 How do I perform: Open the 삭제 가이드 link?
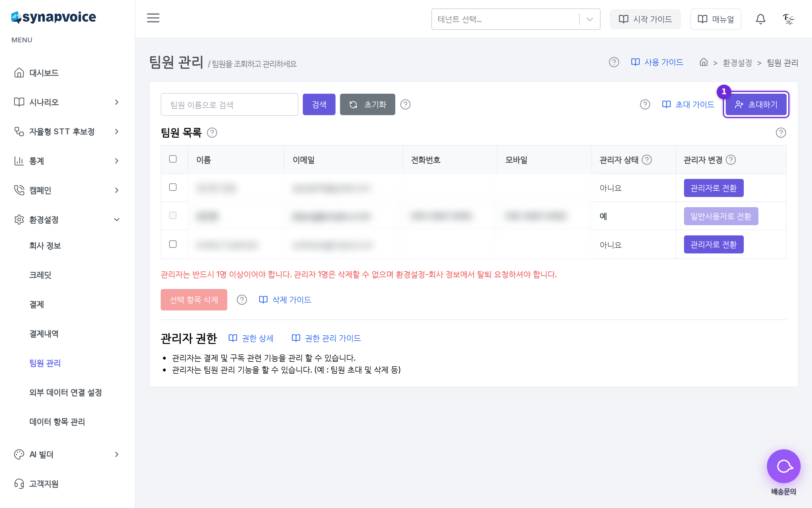pos(285,299)
